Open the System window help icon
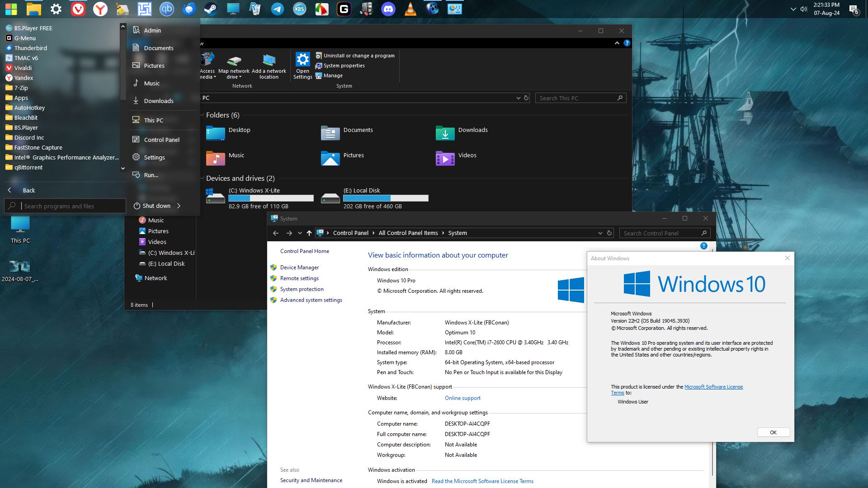The image size is (868, 488). [x=704, y=246]
